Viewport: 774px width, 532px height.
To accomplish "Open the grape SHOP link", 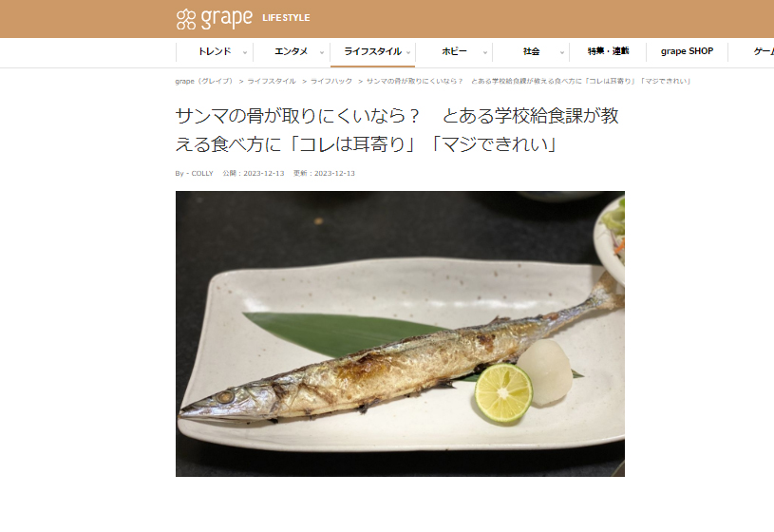I will (x=687, y=51).
